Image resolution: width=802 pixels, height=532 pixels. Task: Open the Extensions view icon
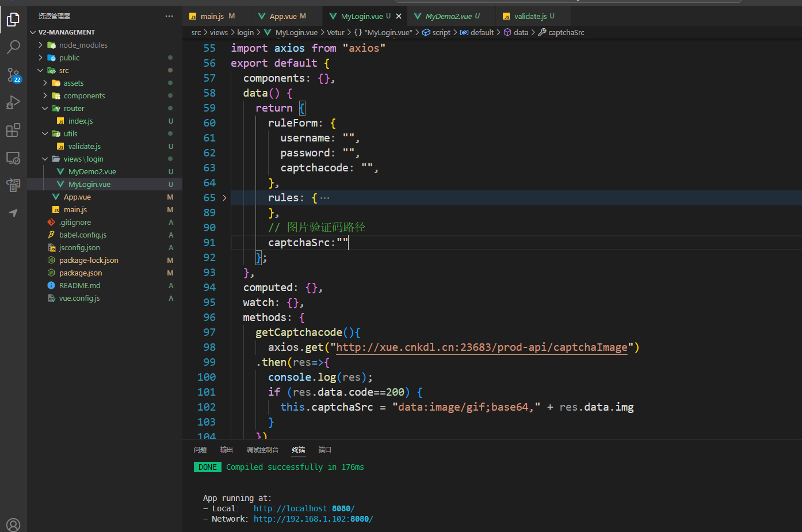coord(13,130)
